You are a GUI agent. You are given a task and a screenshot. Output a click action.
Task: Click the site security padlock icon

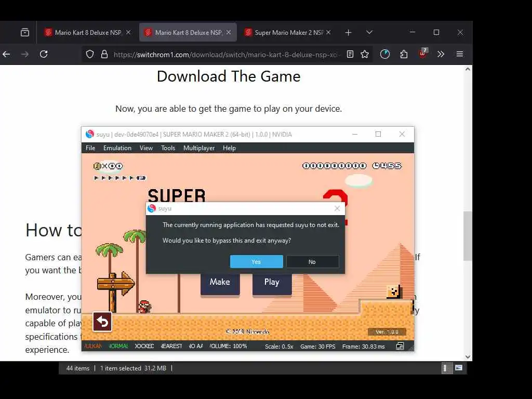104,54
